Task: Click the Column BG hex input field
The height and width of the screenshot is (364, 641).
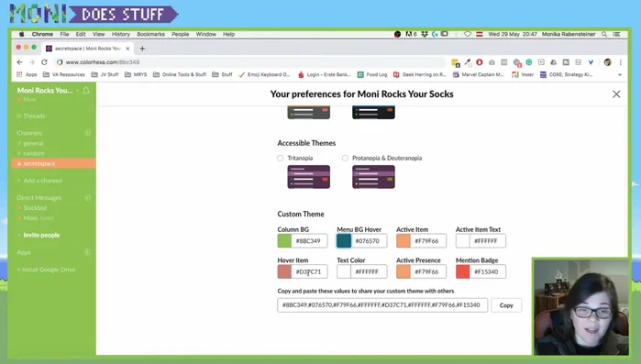Action: click(x=309, y=241)
